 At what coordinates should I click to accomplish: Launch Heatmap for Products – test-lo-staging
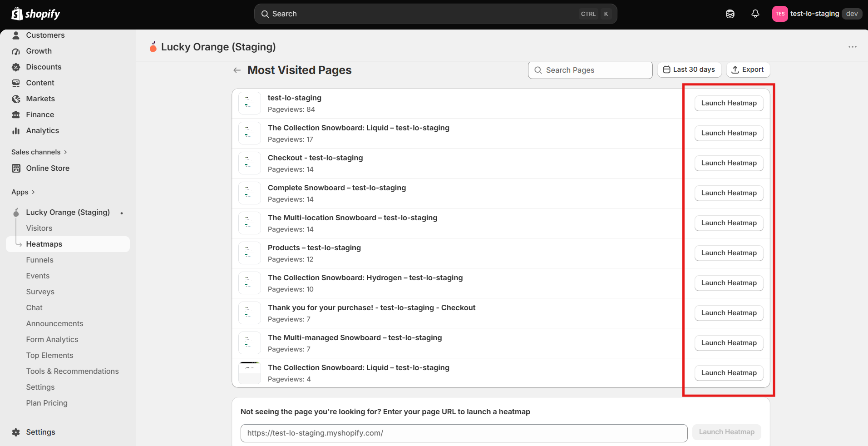pyautogui.click(x=729, y=253)
